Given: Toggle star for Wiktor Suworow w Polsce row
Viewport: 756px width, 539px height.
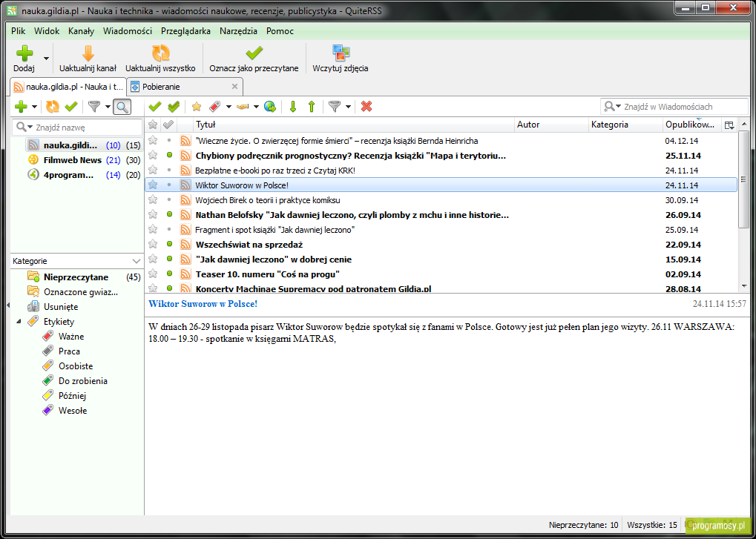Looking at the screenshot, I should click(x=153, y=185).
